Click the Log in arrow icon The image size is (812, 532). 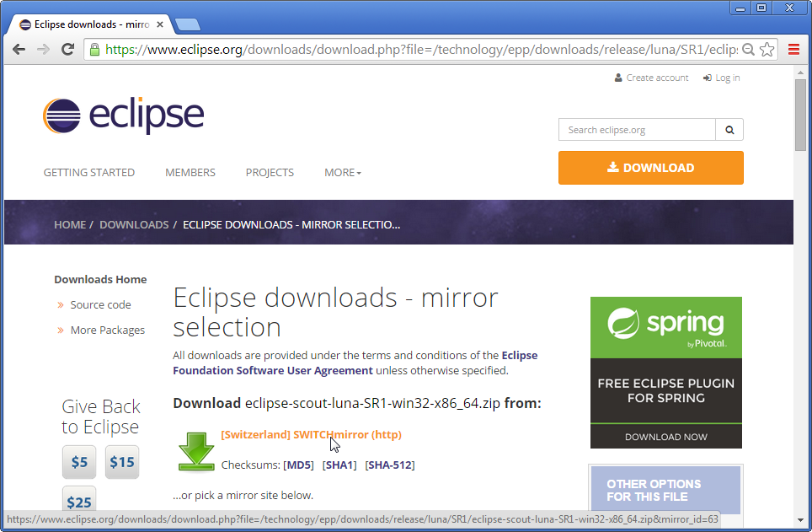click(708, 78)
